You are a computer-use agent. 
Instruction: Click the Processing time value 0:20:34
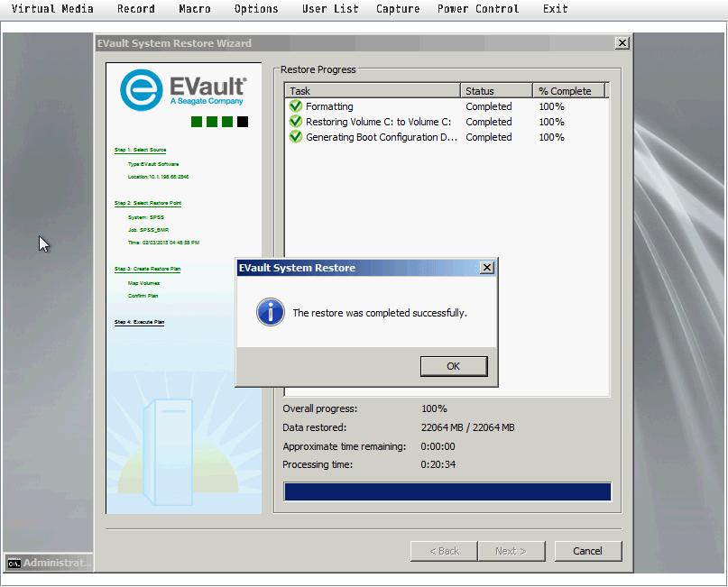pos(438,464)
